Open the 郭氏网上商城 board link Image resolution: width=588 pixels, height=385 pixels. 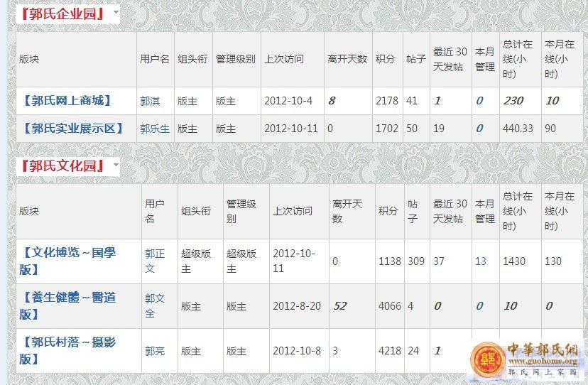67,101
